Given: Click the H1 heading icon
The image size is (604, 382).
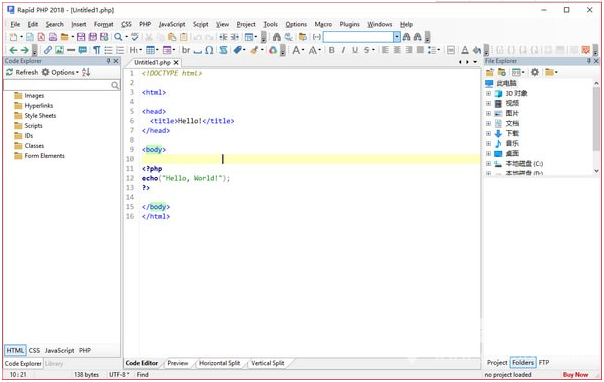Looking at the screenshot, I should (134, 50).
